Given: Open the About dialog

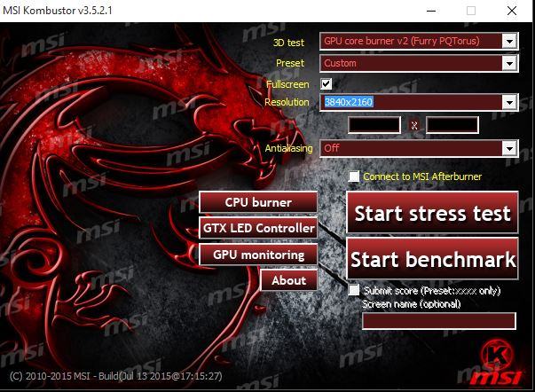Looking at the screenshot, I should pyautogui.click(x=289, y=280).
